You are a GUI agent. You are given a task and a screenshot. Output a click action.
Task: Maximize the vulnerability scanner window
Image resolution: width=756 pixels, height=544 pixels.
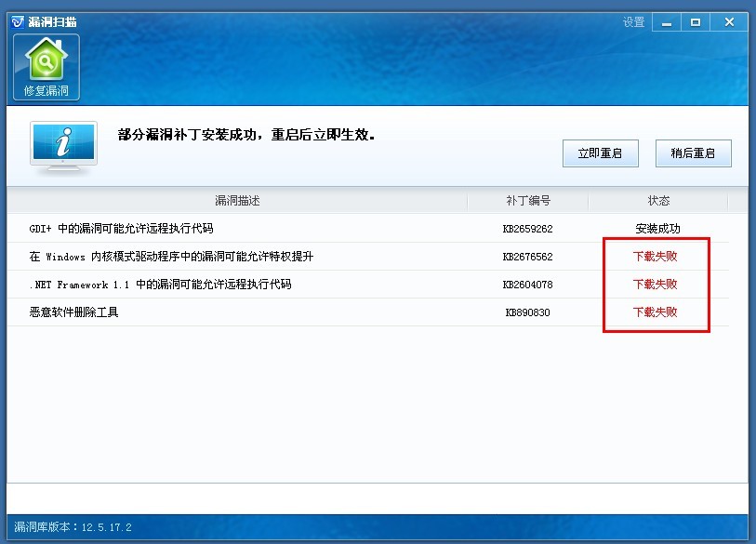pyautogui.click(x=696, y=20)
